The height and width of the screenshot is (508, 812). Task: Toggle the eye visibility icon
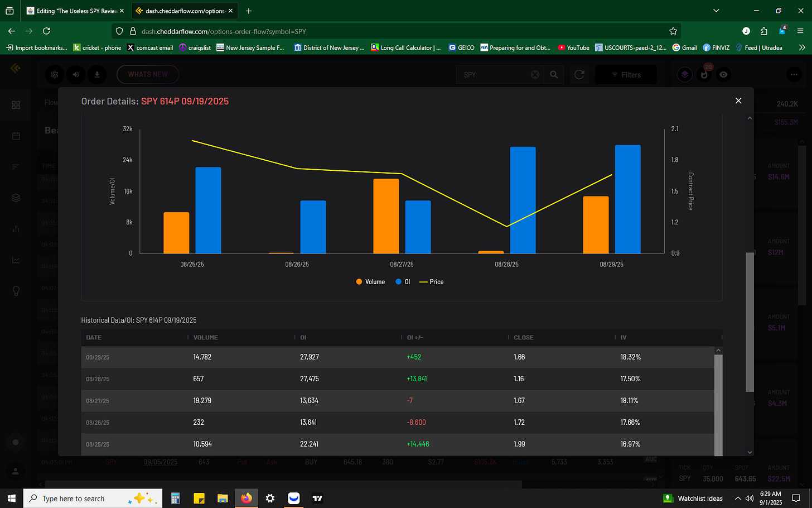point(723,74)
